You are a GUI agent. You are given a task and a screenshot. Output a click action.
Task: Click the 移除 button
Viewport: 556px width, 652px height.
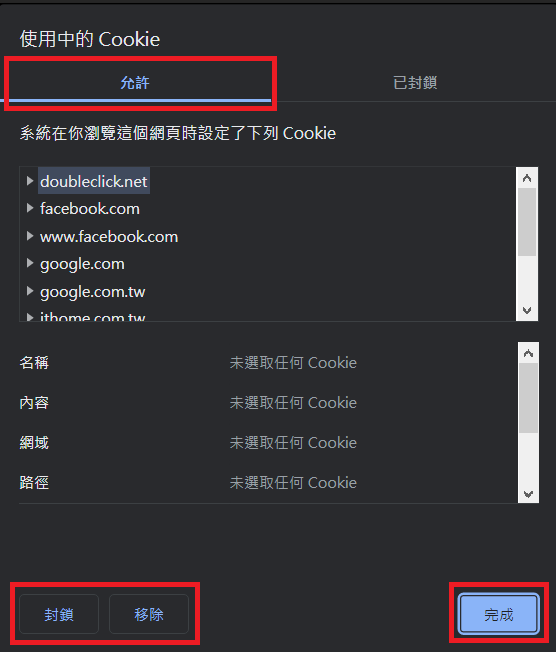coord(149,614)
